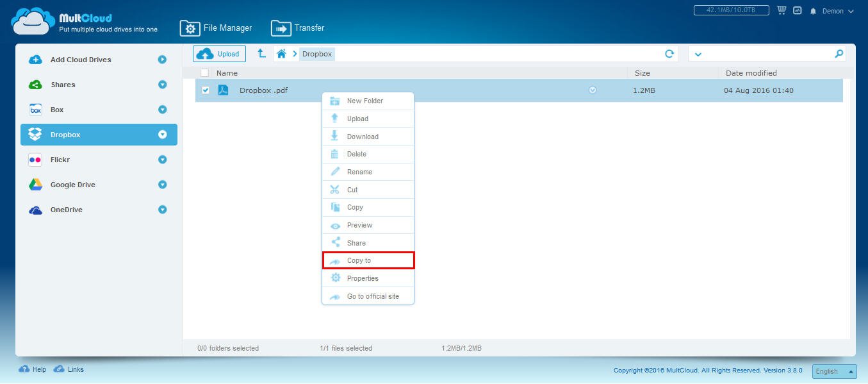Image resolution: width=868 pixels, height=384 pixels.
Task: Expand the Flickr drive dropdown arrow
Action: (x=162, y=160)
